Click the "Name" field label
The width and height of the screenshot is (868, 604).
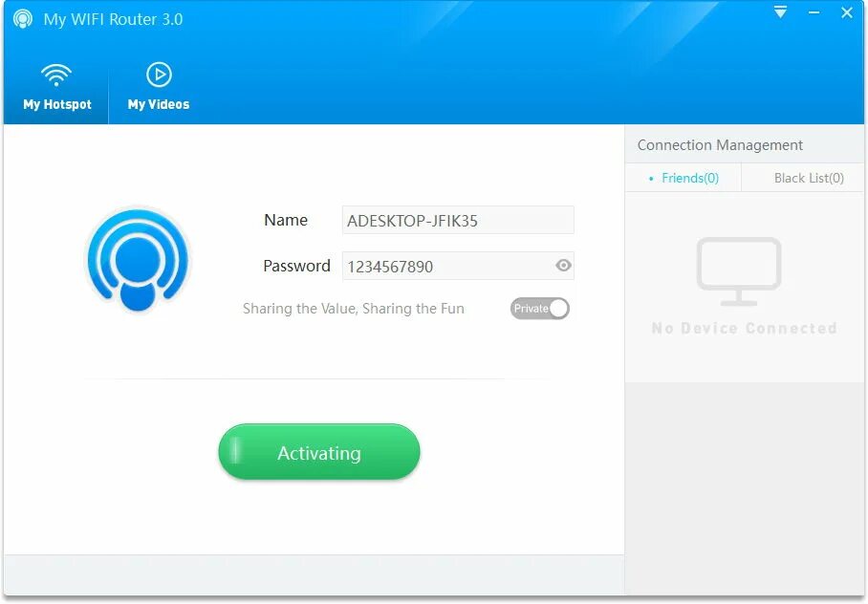click(x=286, y=220)
